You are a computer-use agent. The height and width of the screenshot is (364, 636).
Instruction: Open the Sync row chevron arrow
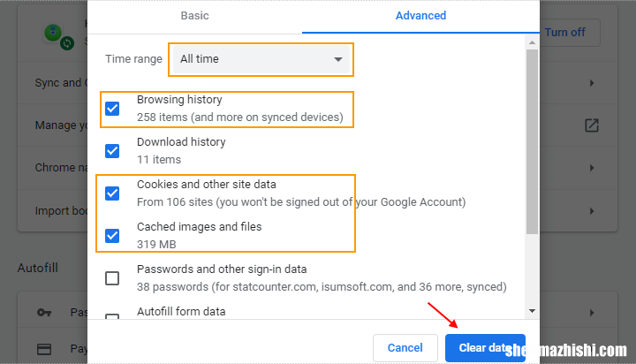[x=592, y=83]
